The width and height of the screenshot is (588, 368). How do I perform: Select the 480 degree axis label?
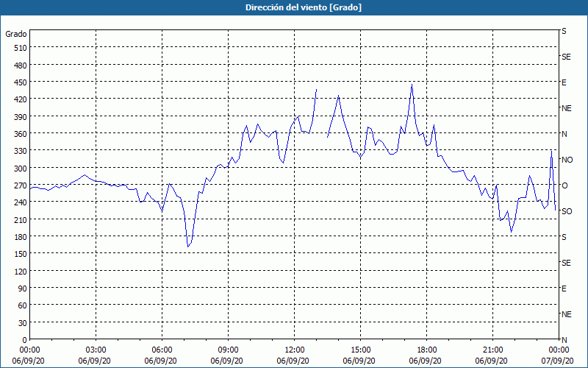(21, 66)
